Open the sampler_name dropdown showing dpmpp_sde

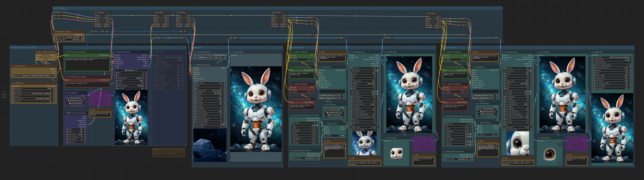[131, 78]
